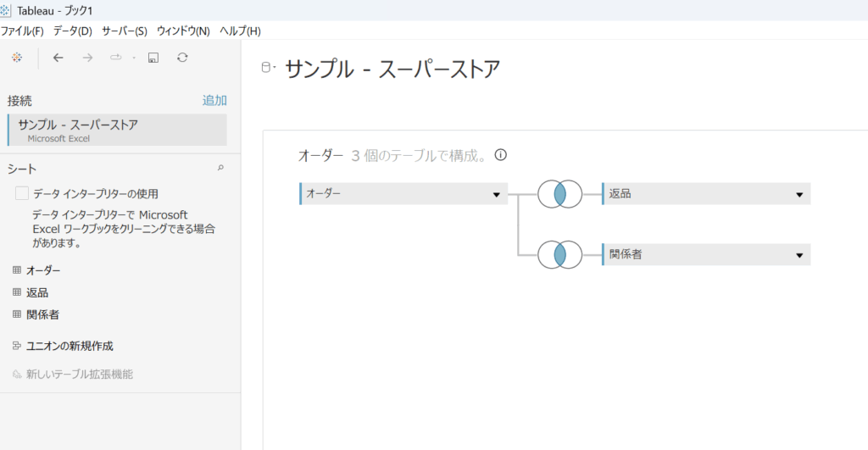This screenshot has width=868, height=450.
Task: Click the forward arrow in toolbar
Action: [x=87, y=58]
